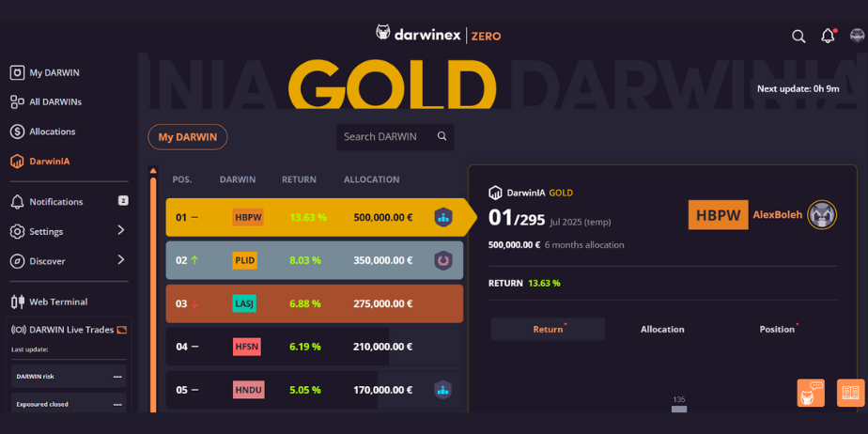Screen dimensions: 868x434
Task: Click the My DARWIN pill button
Action: [188, 137]
